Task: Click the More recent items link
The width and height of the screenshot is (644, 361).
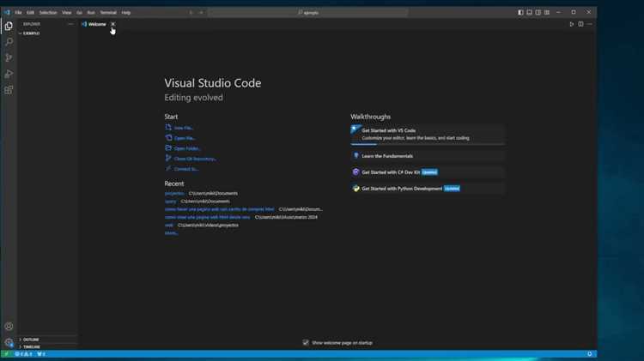Action: pos(171,233)
